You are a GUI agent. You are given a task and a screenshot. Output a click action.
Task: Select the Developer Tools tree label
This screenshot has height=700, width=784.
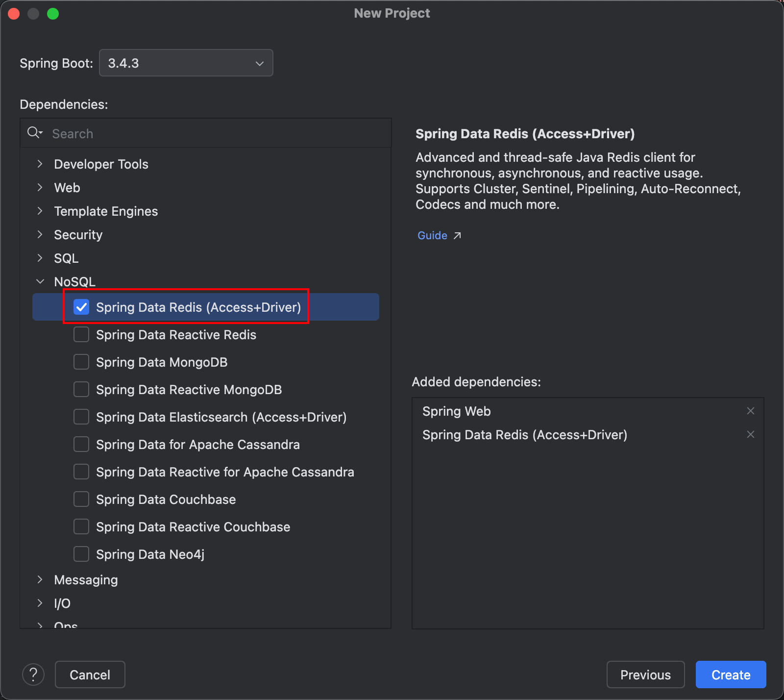tap(101, 164)
